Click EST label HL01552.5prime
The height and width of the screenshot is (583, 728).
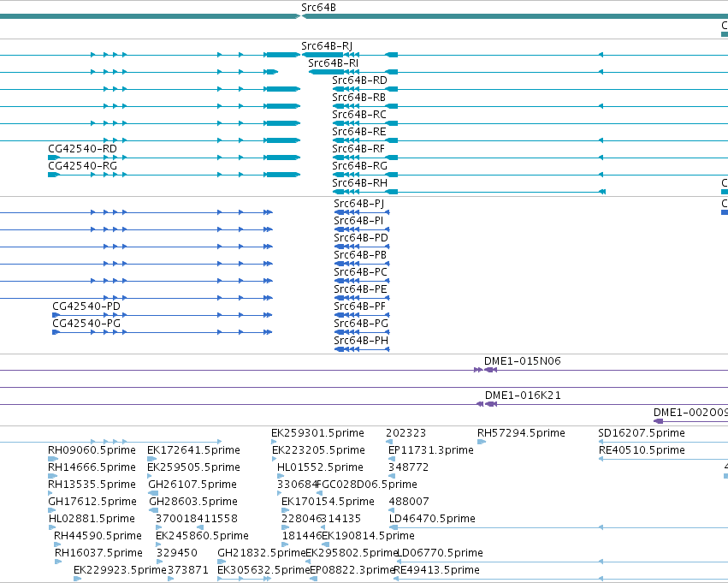click(320, 467)
